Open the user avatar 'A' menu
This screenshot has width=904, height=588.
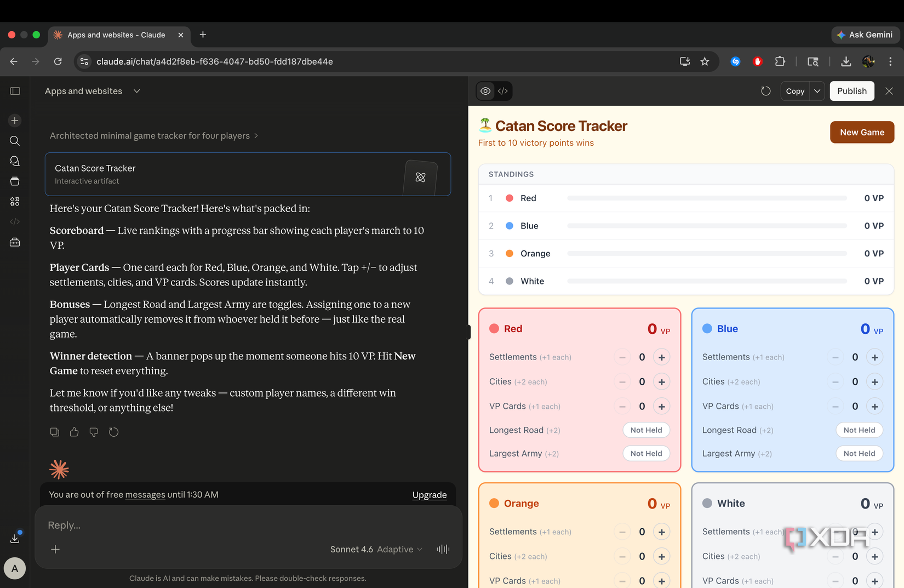pos(15,568)
